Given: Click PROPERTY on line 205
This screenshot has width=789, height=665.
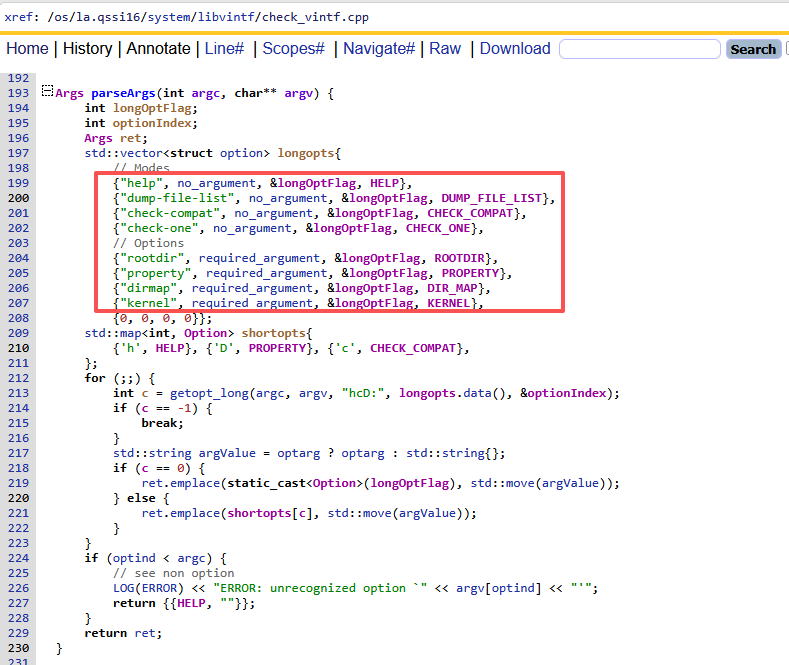Looking at the screenshot, I should [x=470, y=273].
